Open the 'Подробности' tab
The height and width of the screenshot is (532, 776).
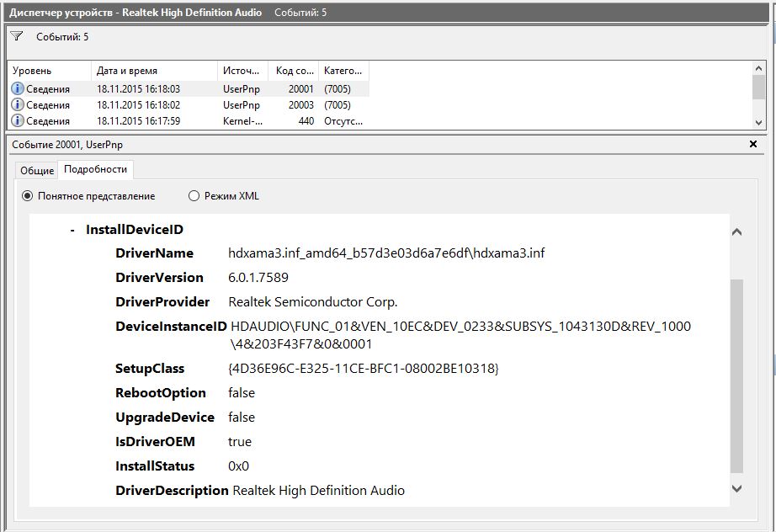point(95,169)
